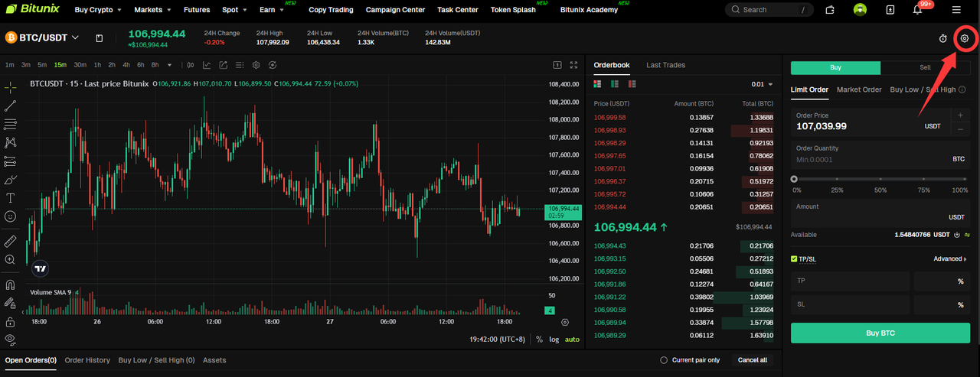Toggle the magnet mode tool
The image size is (980, 377).
(x=11, y=284)
